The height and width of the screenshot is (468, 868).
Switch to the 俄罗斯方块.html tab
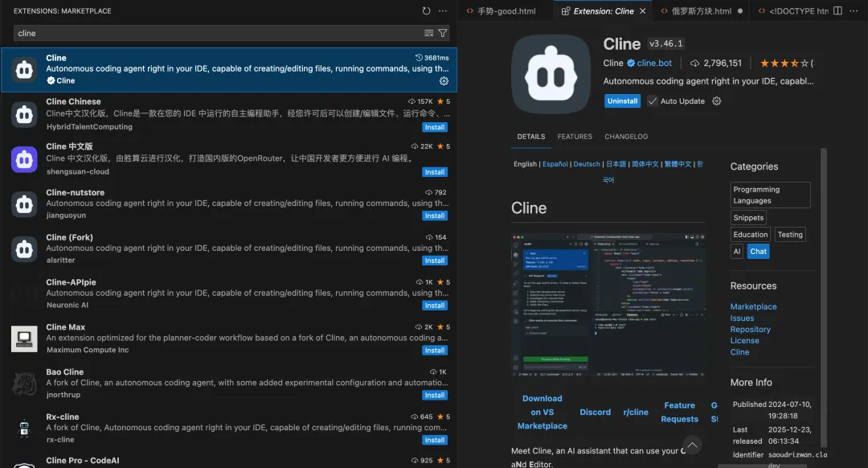tap(702, 11)
